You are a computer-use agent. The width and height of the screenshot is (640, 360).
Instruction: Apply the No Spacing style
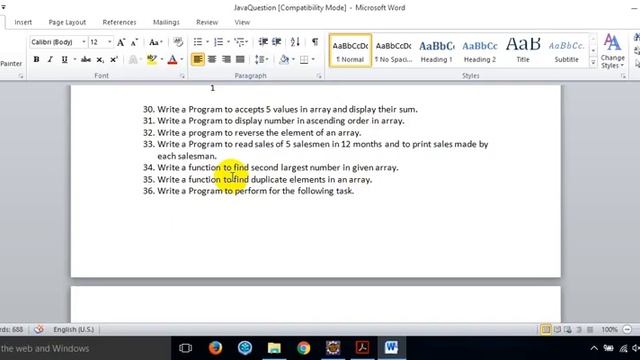(393, 51)
